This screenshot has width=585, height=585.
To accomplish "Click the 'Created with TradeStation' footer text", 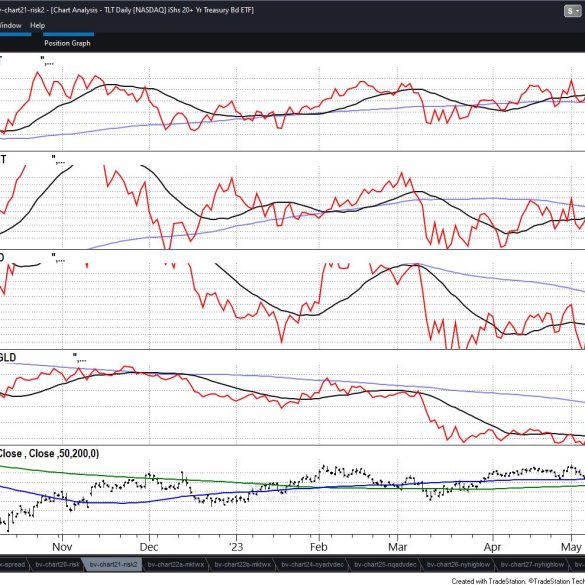I will (x=518, y=581).
